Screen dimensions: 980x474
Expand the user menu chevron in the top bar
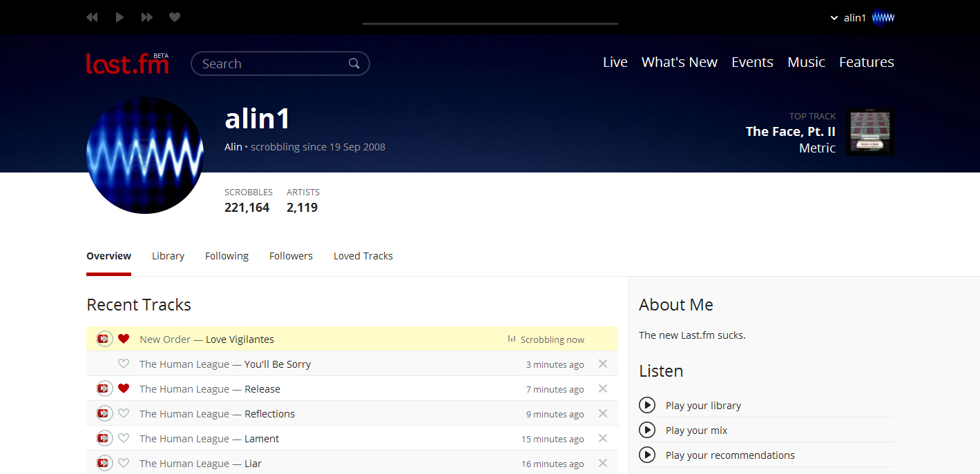tap(834, 17)
